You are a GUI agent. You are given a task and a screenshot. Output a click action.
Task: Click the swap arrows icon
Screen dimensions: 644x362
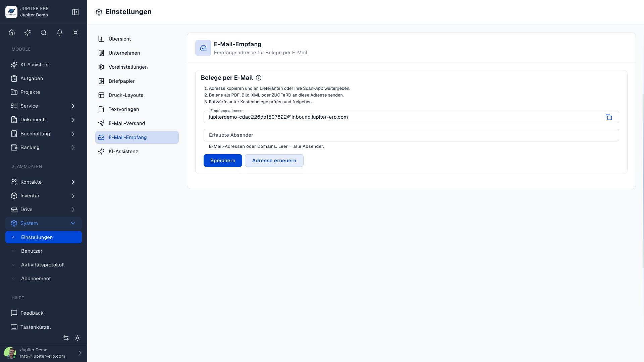pyautogui.click(x=66, y=338)
